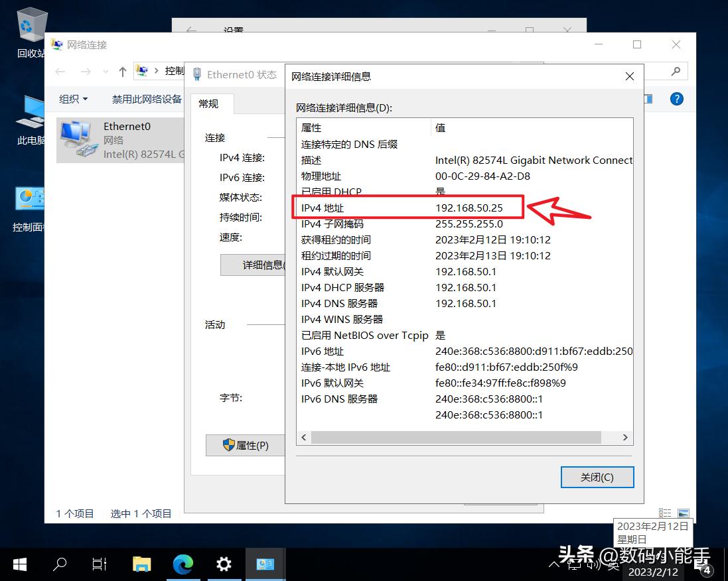This screenshot has height=581, width=728.
Task: Open Microsoft Edge from the taskbar
Action: coord(183,564)
